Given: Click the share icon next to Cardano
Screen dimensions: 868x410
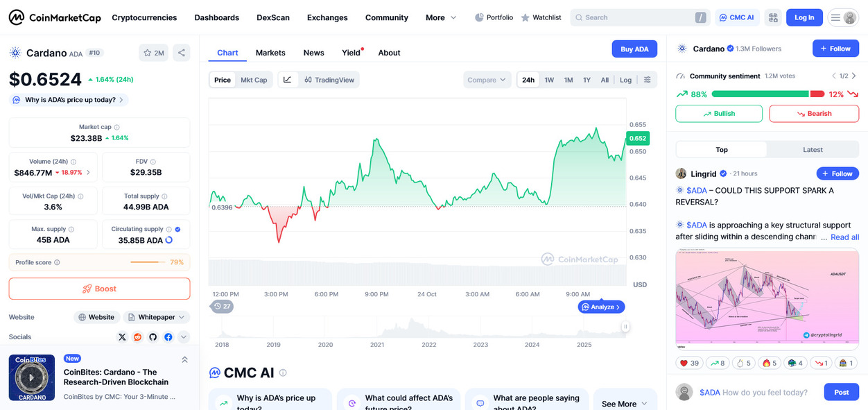Looking at the screenshot, I should 181,53.
